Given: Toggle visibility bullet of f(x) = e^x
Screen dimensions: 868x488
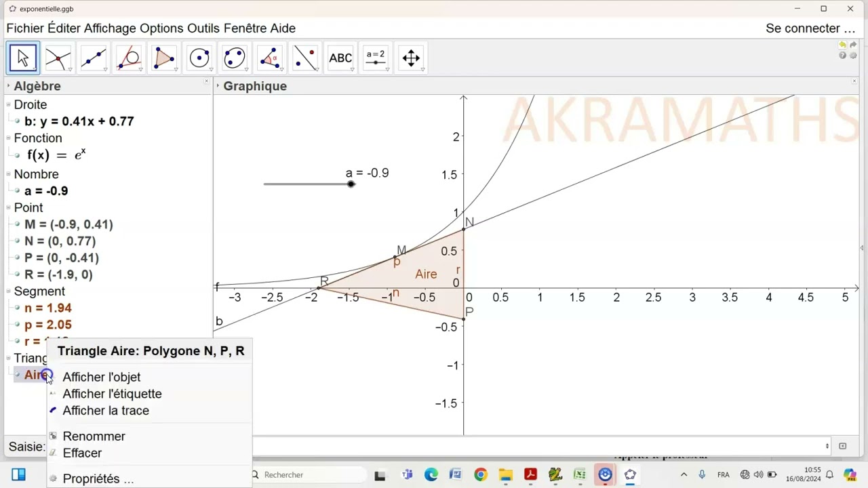Looking at the screenshot, I should 18,155.
